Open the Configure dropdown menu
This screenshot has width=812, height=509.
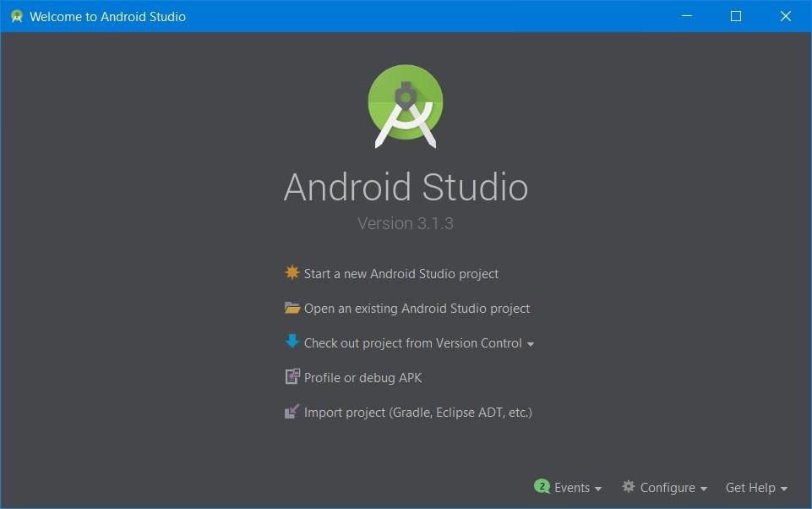pos(673,488)
